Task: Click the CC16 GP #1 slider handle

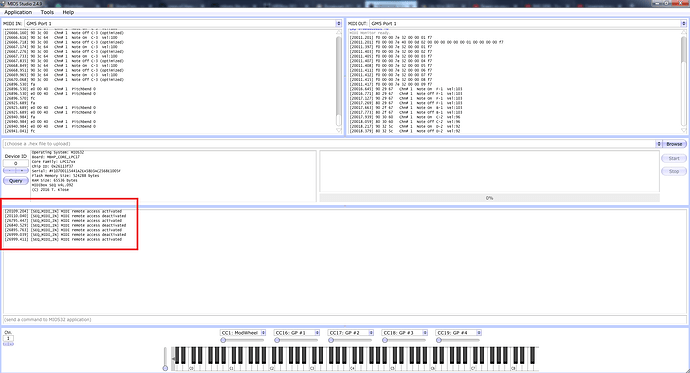Action: (277, 340)
